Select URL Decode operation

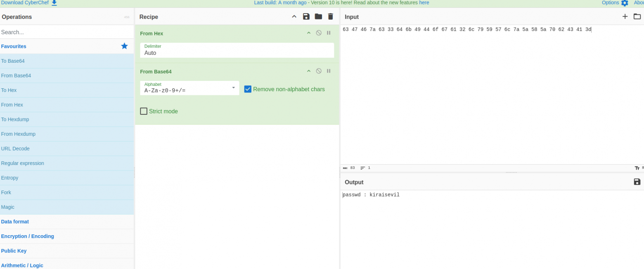(67, 149)
